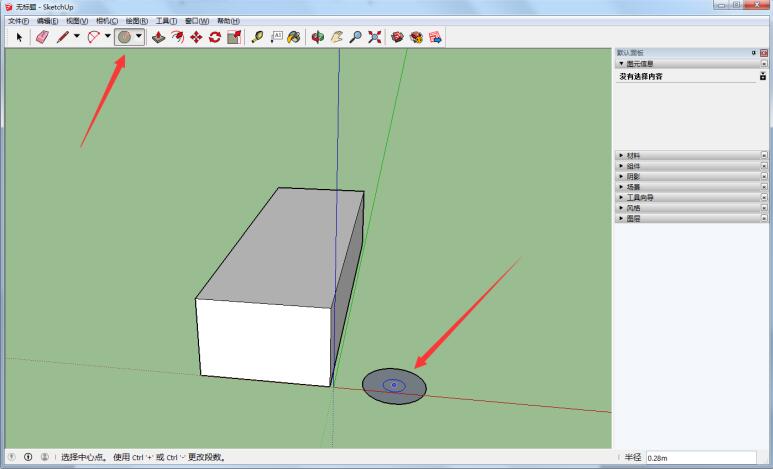Use the Pan hand tool
The image size is (773, 469).
point(337,37)
